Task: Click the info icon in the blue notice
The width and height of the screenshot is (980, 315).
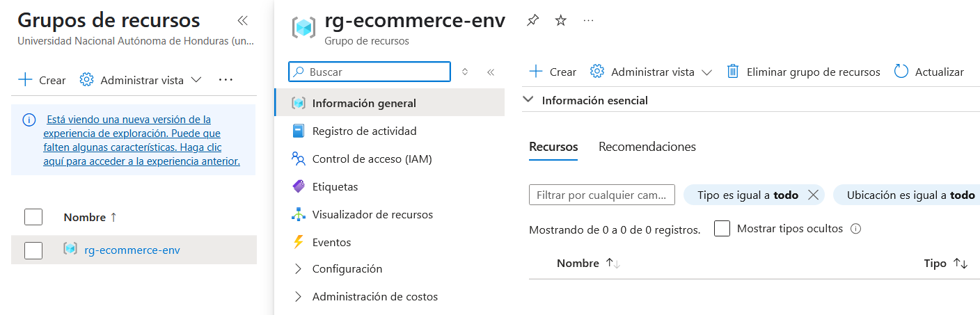Action: (x=29, y=120)
